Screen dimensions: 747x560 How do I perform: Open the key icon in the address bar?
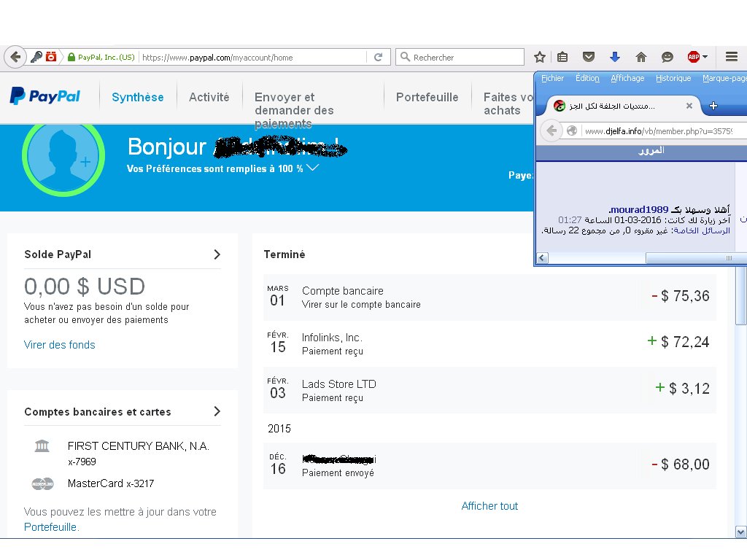36,57
